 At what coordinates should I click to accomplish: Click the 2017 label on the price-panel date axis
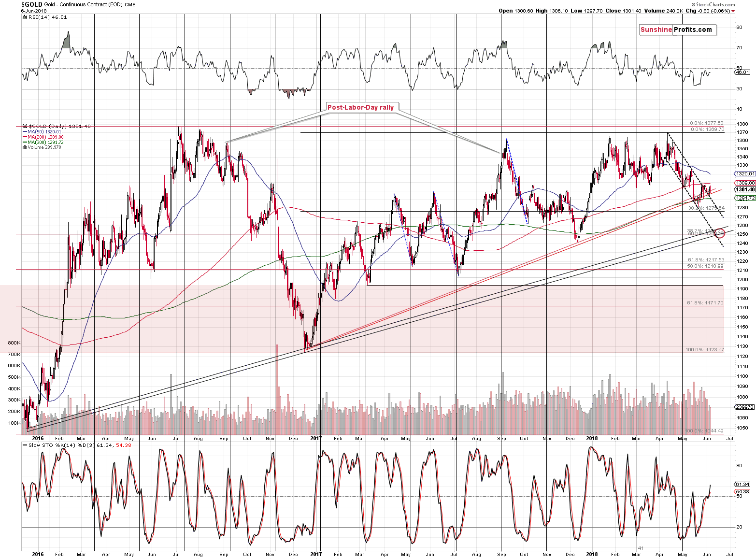tap(316, 439)
